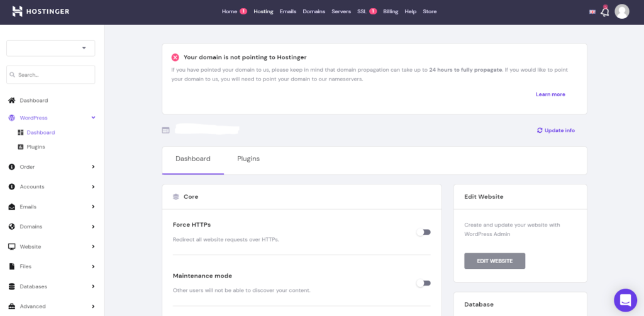Expand the Advanced section chevron
The image size is (644, 316).
[93, 306]
